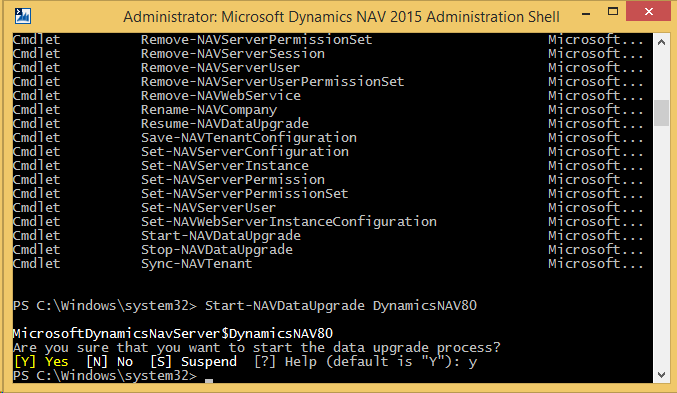677x393 pixels.
Task: Click the scrollbar up arrow
Action: pos(661,42)
